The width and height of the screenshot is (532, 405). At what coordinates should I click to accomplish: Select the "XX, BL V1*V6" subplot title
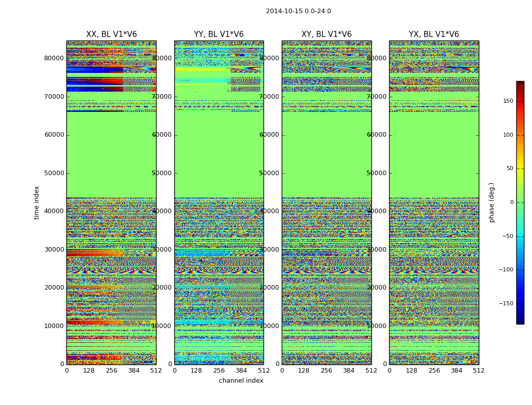111,34
